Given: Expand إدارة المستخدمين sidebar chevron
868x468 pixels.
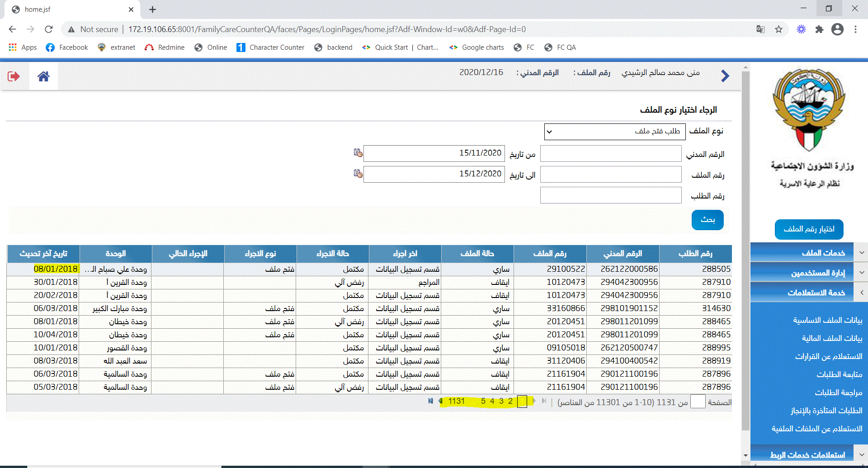Looking at the screenshot, I should (x=862, y=272).
